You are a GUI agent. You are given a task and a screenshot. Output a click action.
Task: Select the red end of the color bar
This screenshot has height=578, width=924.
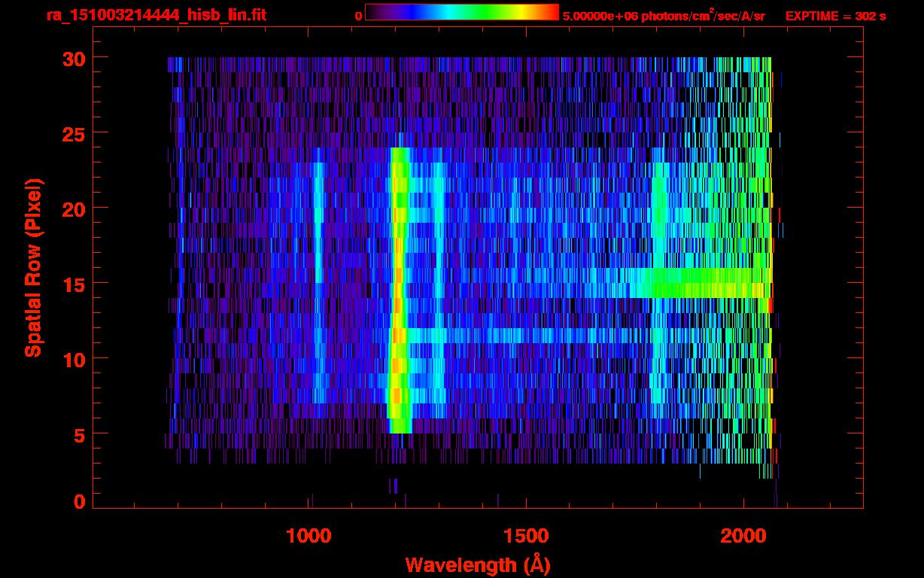point(551,12)
